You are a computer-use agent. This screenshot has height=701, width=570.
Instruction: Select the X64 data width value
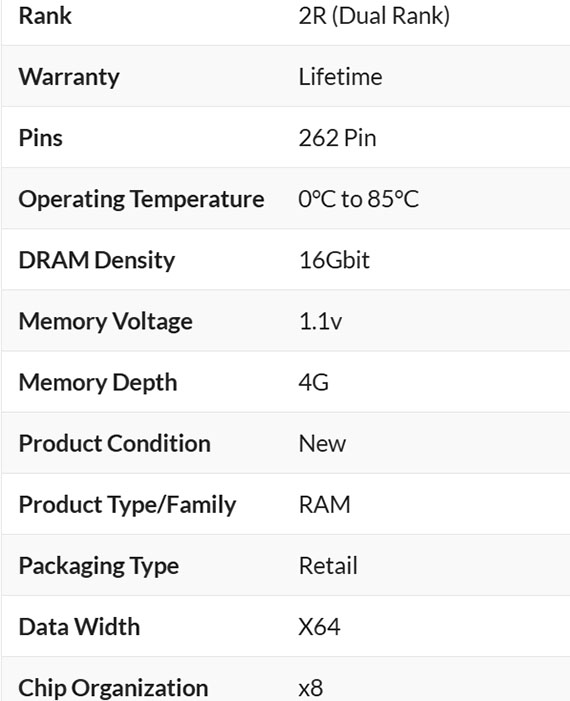tap(319, 627)
